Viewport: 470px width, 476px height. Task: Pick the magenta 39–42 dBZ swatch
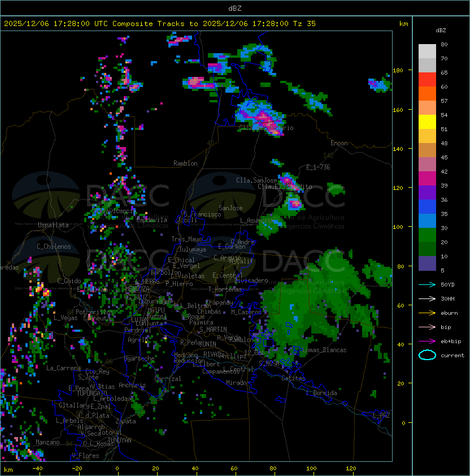pyautogui.click(x=427, y=179)
